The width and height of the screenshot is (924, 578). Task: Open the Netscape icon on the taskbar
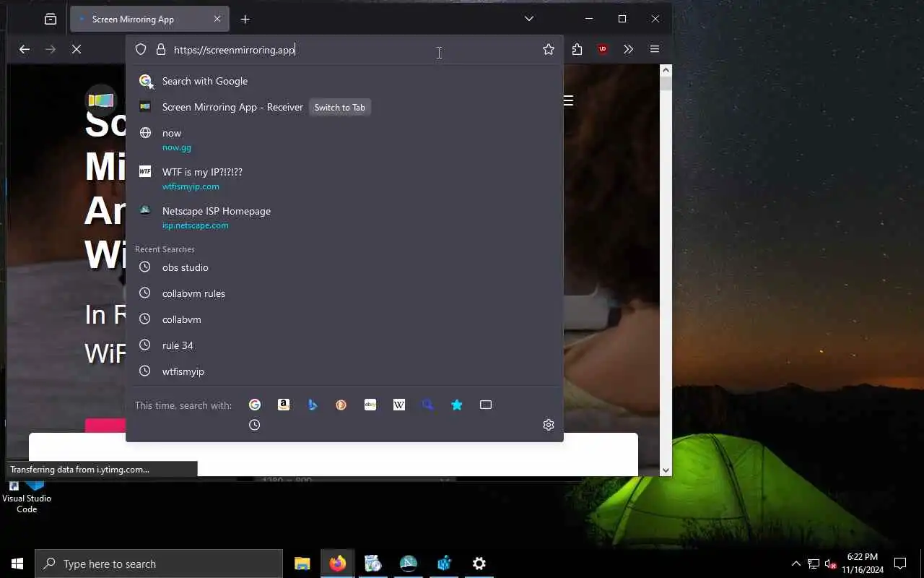click(409, 564)
